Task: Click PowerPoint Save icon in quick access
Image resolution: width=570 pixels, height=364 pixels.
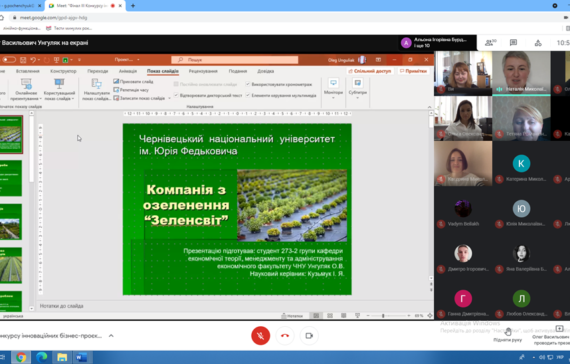Action: [x=23, y=60]
